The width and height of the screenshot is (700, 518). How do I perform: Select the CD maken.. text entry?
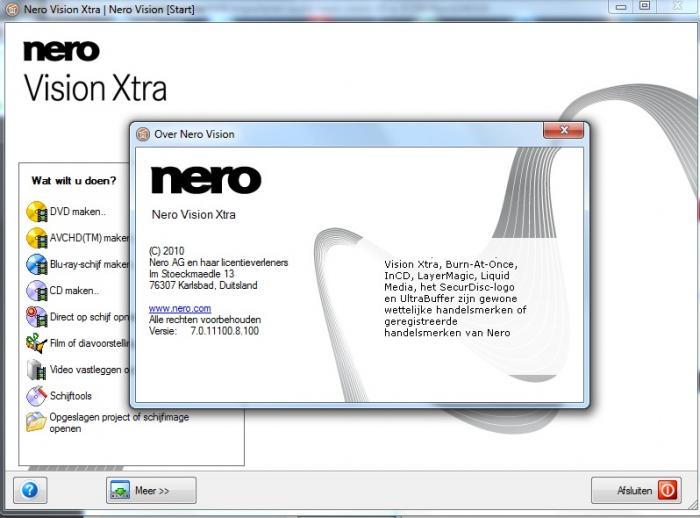(x=74, y=291)
